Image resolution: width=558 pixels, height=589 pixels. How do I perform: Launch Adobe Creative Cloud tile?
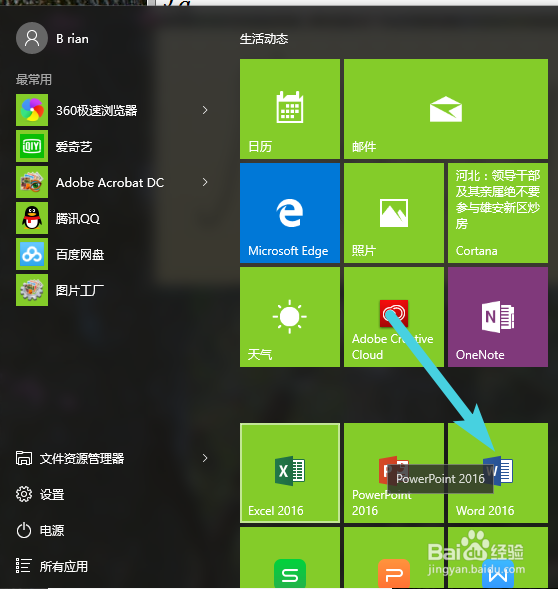[x=394, y=317]
